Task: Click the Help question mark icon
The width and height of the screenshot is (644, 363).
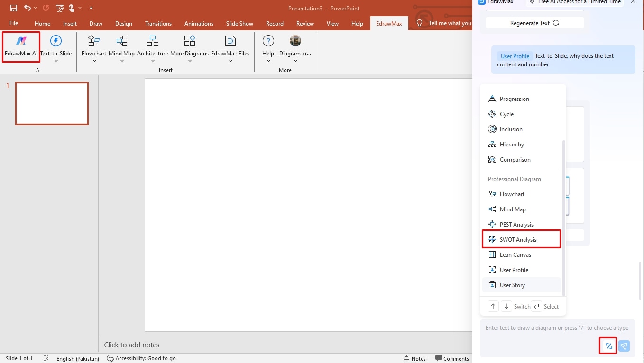Action: point(268,41)
